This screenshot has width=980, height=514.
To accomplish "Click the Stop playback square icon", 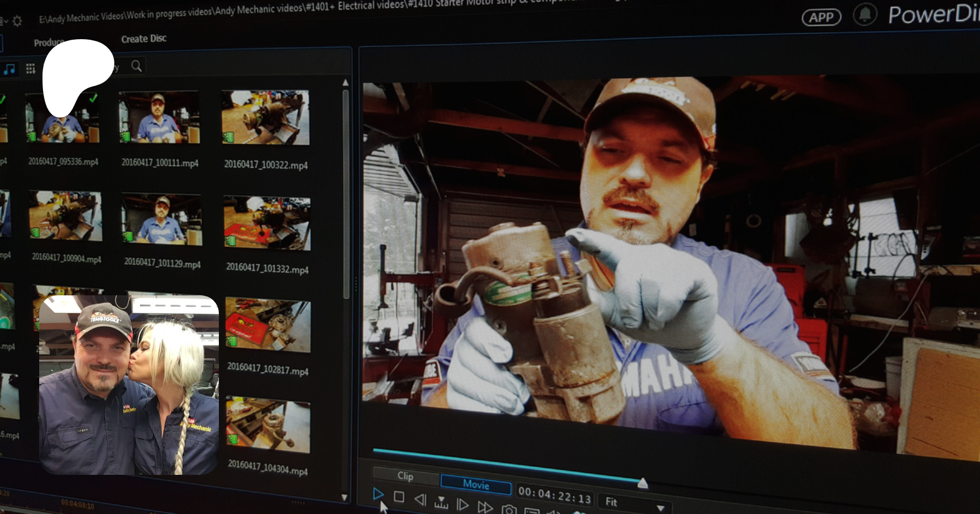I will tap(399, 497).
